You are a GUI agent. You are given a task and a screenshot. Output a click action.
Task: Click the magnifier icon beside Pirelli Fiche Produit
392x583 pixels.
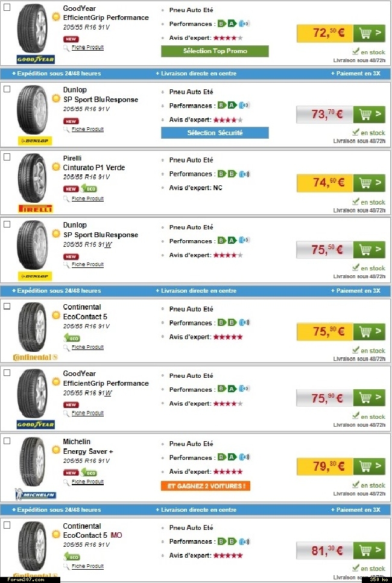(x=67, y=199)
